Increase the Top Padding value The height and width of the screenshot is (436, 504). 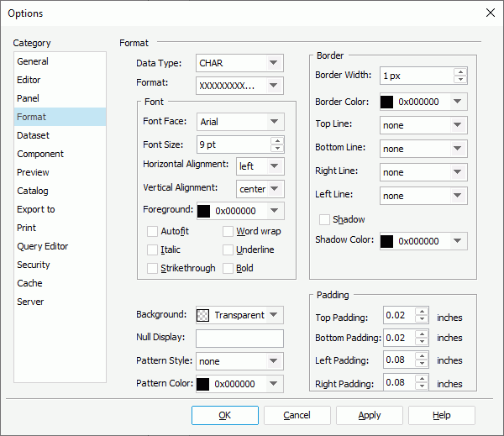click(x=422, y=312)
